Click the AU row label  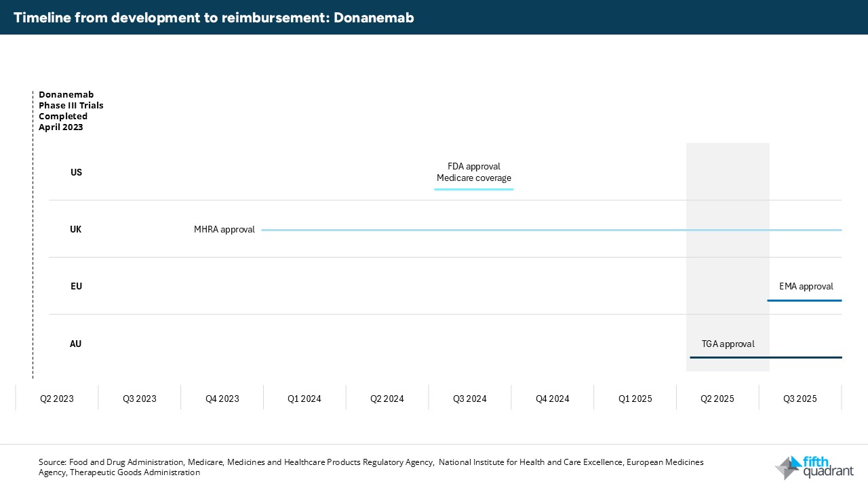[76, 344]
